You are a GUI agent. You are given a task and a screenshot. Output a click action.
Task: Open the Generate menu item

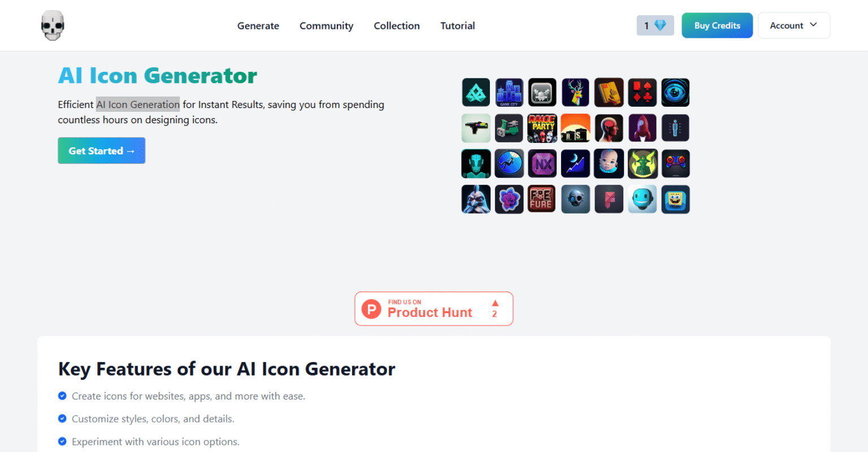258,25
